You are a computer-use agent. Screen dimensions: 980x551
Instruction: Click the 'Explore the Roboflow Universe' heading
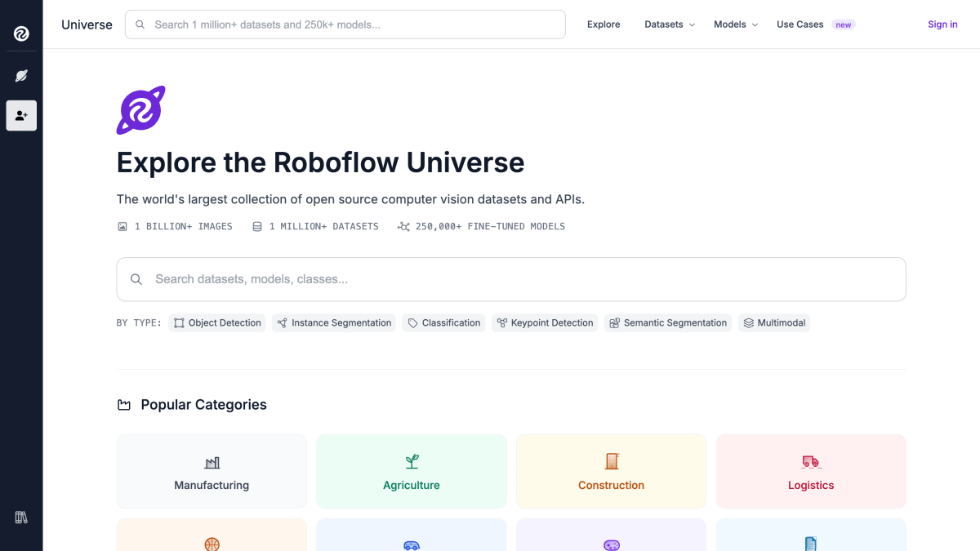(320, 162)
